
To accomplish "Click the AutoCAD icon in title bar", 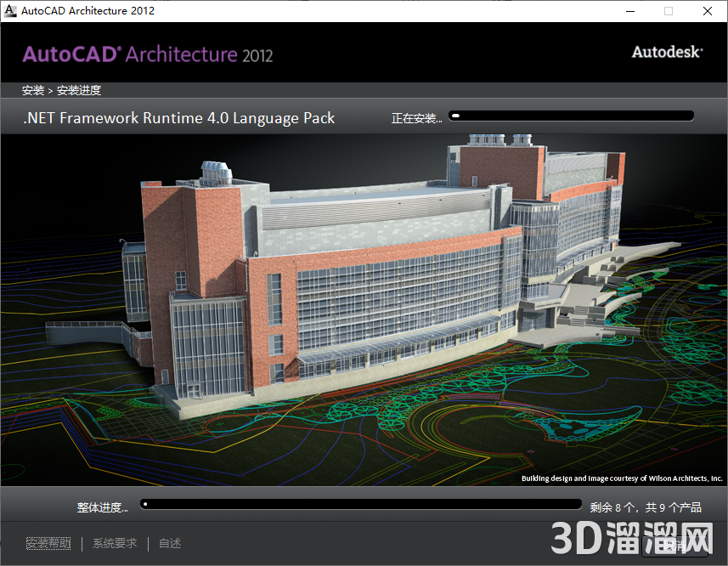I will tap(11, 11).
